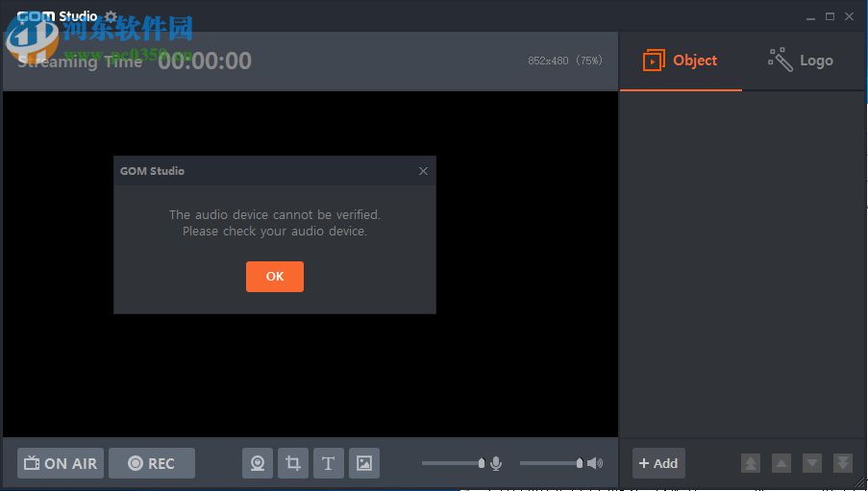Screen dimensions: 868x491
Task: Close the GOM Studio main window
Action: click(x=849, y=16)
